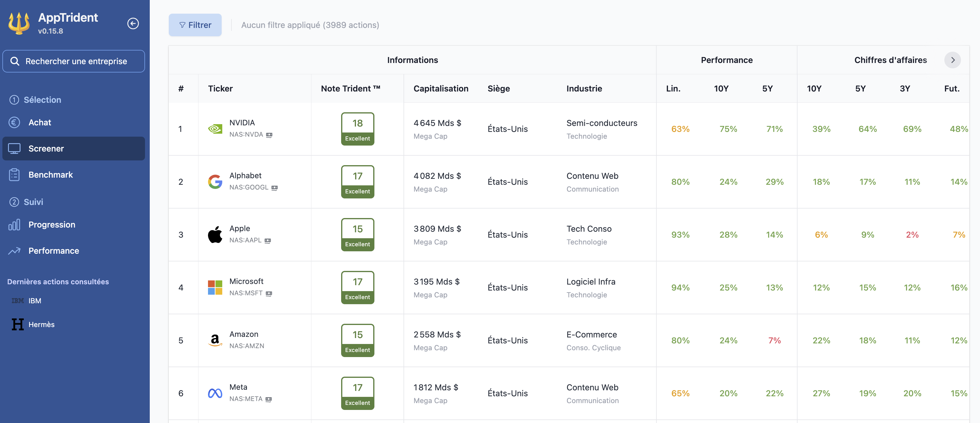Open the Achat menu item
The height and width of the screenshot is (423, 980).
(40, 122)
